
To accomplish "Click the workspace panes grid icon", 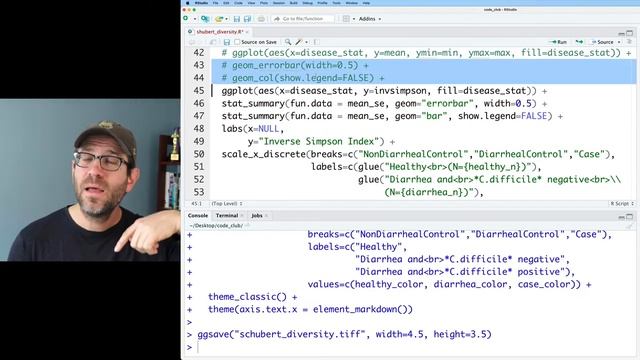I will [x=346, y=19].
